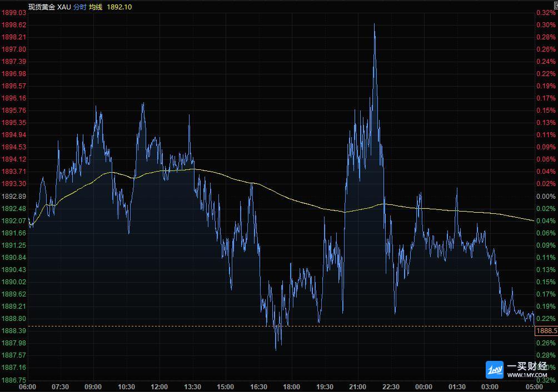Click the 1895.35 price axis label
The image size is (558, 392).
(14, 122)
